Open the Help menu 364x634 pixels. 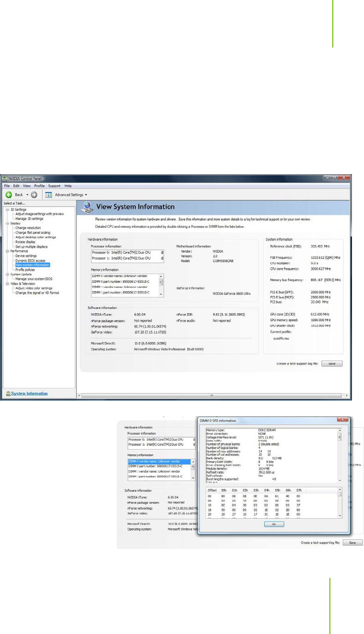[68, 185]
